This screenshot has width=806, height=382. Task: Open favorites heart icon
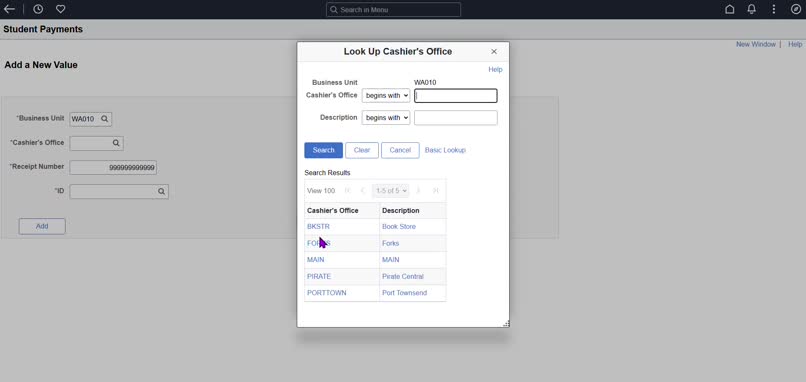point(61,9)
